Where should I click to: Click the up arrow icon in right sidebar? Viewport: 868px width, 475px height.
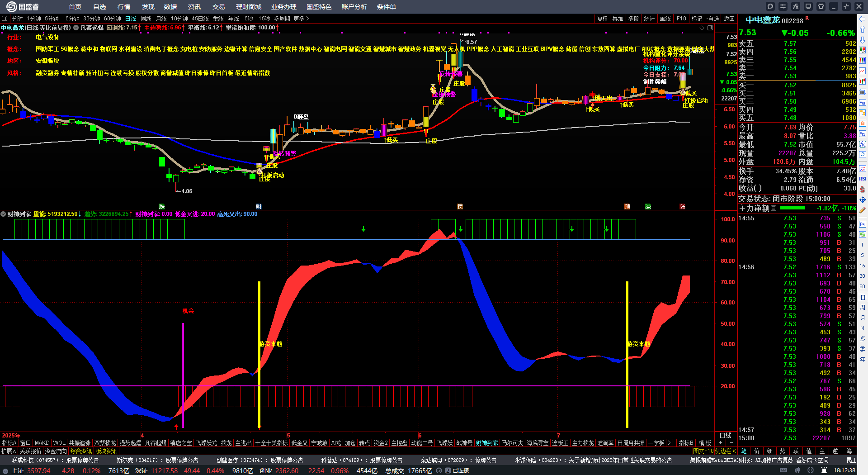pos(863,29)
